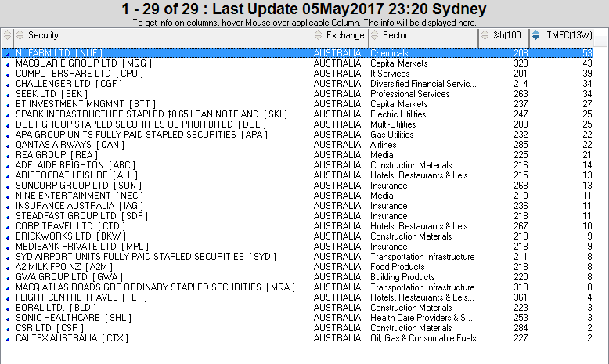Click the Food Products sector cell
The image size is (609, 364).
pyautogui.click(x=398, y=266)
